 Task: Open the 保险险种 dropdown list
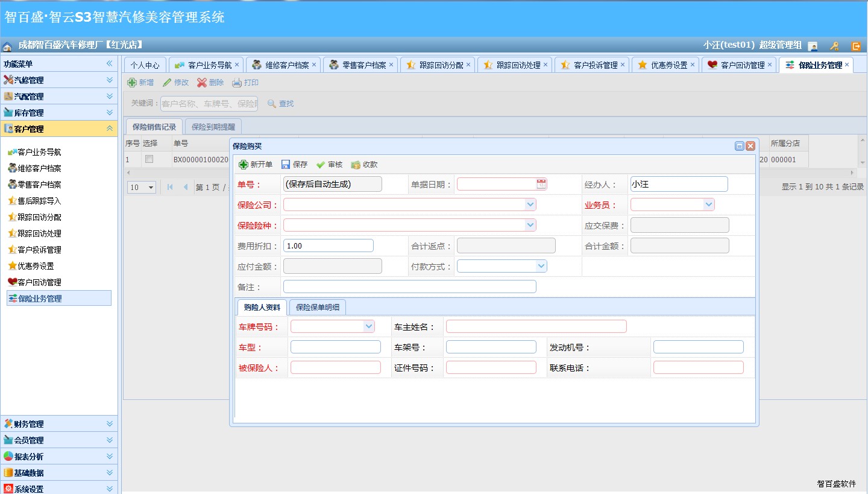tap(530, 225)
